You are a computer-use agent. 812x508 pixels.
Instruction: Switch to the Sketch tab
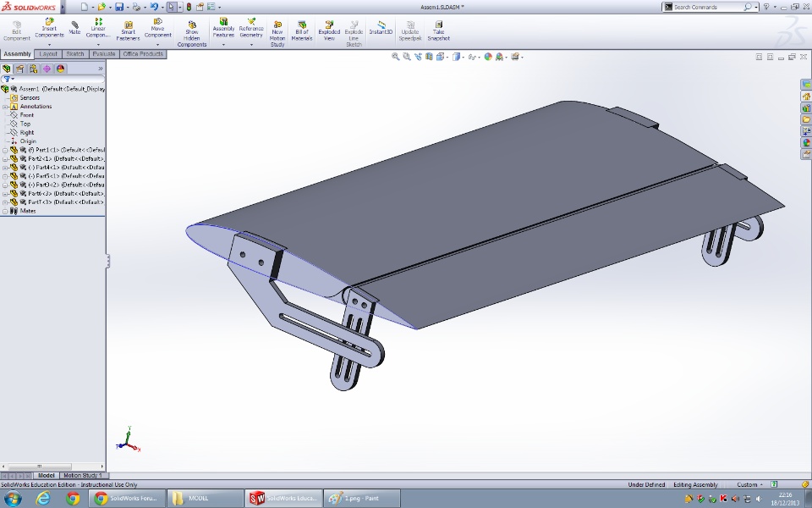pos(75,54)
